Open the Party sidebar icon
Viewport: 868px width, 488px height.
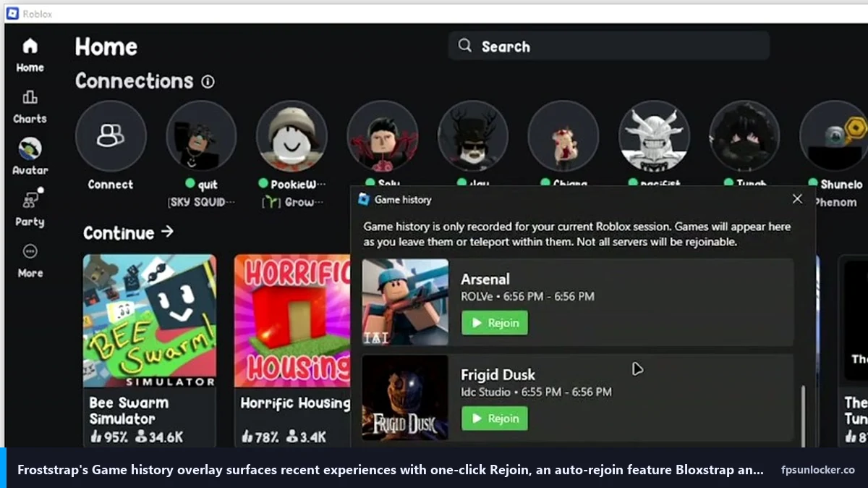(30, 200)
